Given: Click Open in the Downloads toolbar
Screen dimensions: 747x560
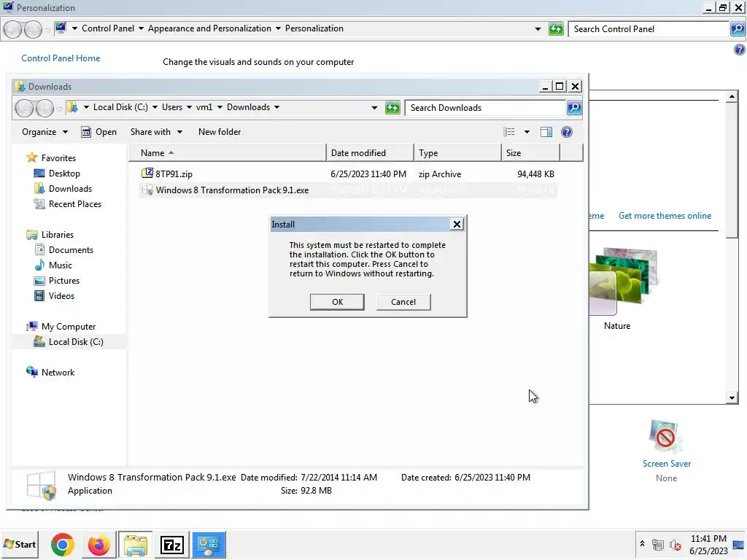Looking at the screenshot, I should 99,132.
